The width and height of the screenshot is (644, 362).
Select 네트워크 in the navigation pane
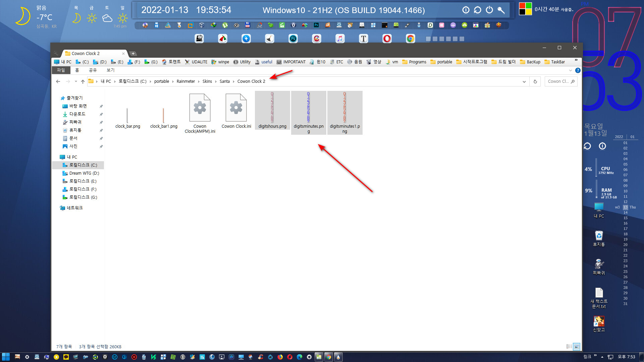[71, 208]
